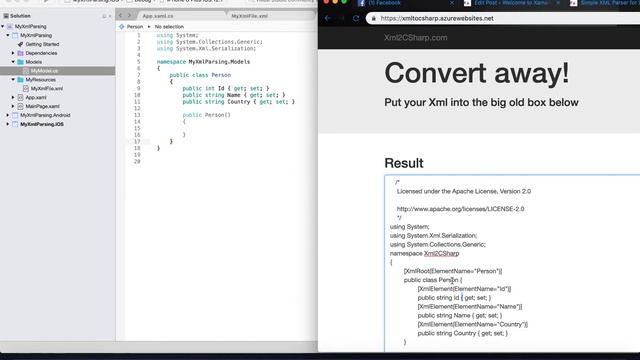This screenshot has width=640, height=360.
Task: Click the Models folder icon
Action: pyautogui.click(x=20, y=62)
